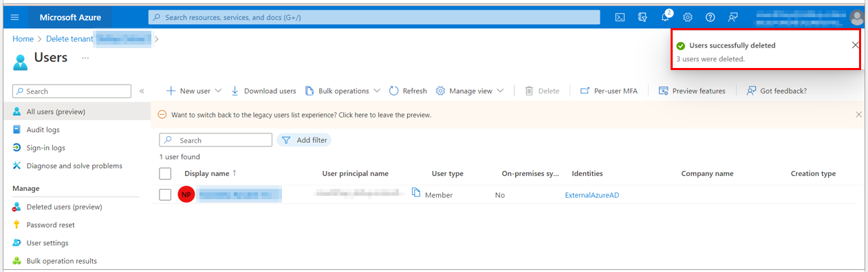
Task: Tick the select-all users checkbox in the header
Action: [165, 174]
